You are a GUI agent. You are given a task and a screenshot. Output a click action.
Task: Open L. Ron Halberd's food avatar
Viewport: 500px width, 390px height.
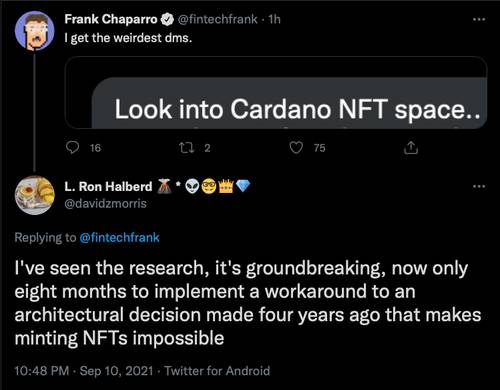(35, 195)
